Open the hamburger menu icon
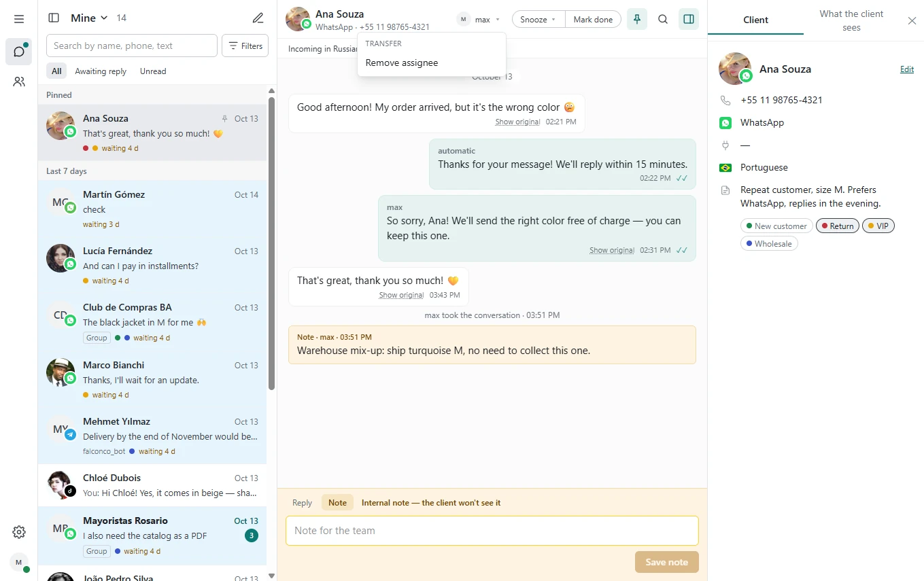The image size is (924, 581). (x=19, y=19)
